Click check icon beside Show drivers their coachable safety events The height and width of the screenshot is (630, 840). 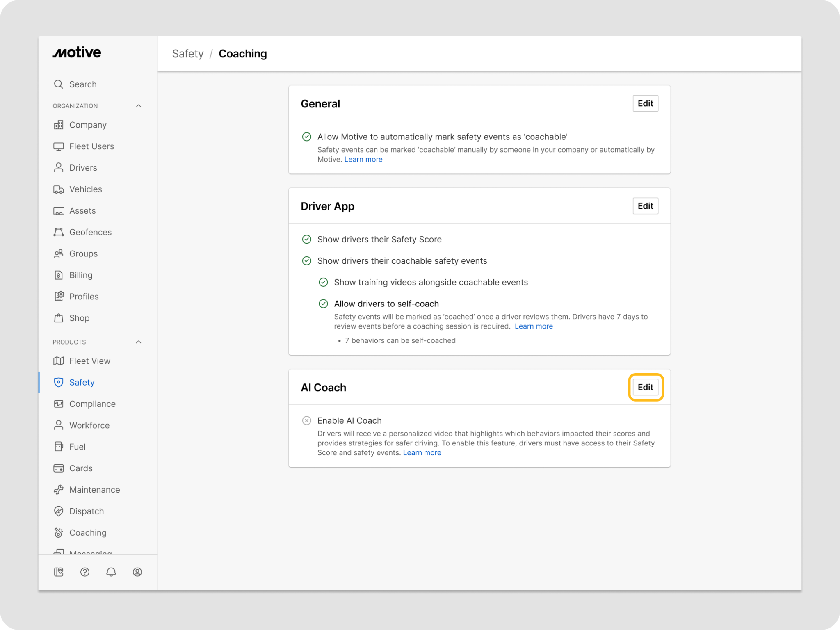(x=306, y=261)
